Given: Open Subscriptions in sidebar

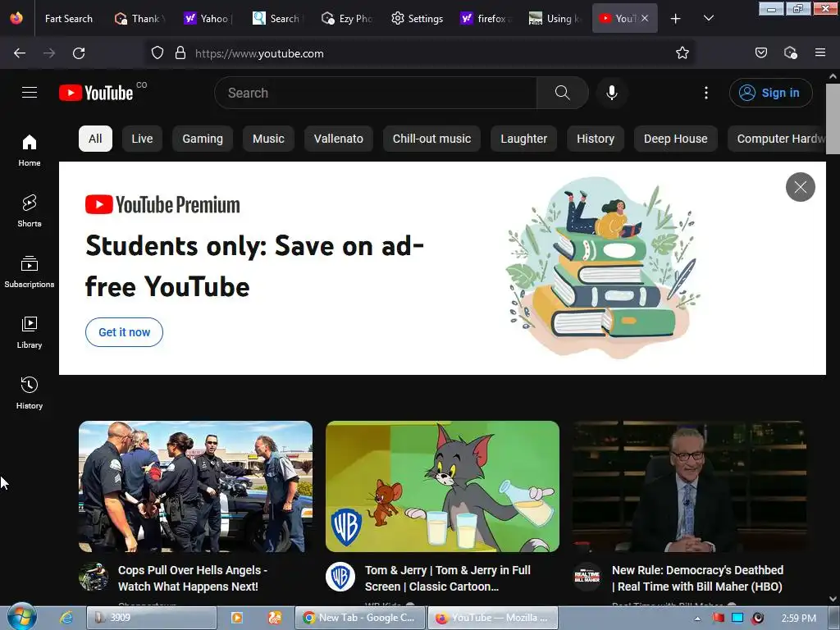Looking at the screenshot, I should pos(30,272).
